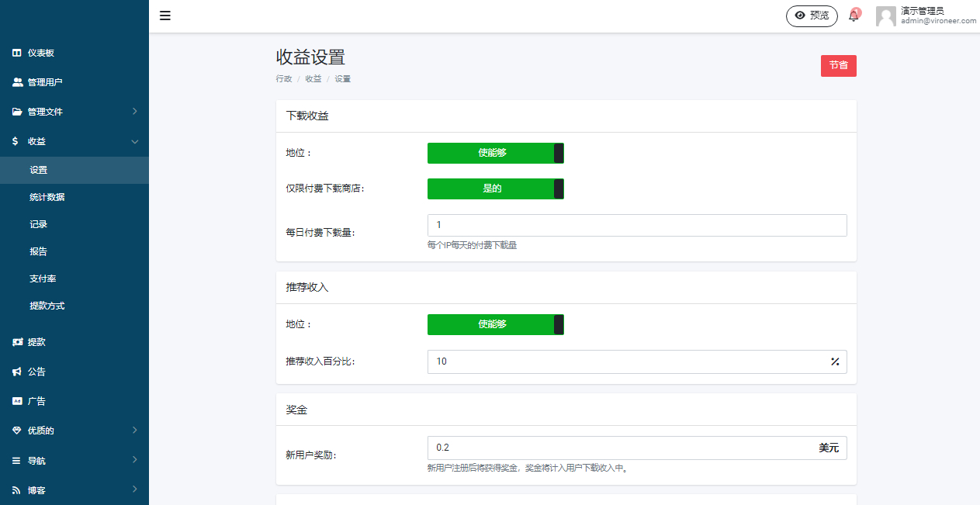Viewport: 980px width, 505px height.
Task: Click the admin user avatar
Action: click(x=885, y=16)
